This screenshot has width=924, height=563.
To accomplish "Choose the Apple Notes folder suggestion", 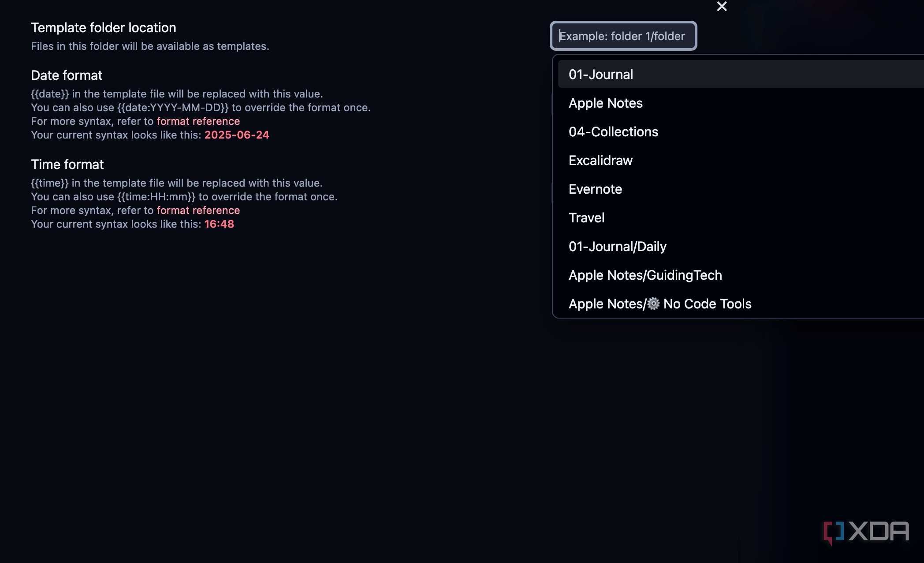I will tap(741, 103).
